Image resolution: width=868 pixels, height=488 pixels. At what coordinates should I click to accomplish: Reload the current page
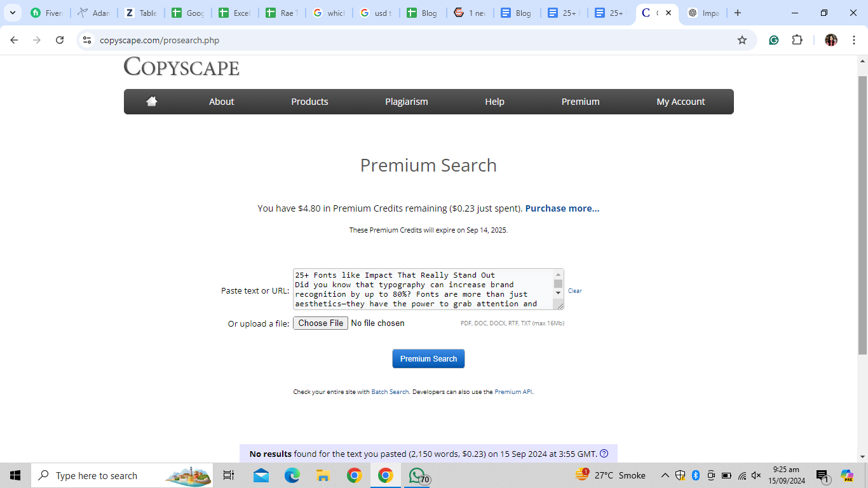point(60,40)
